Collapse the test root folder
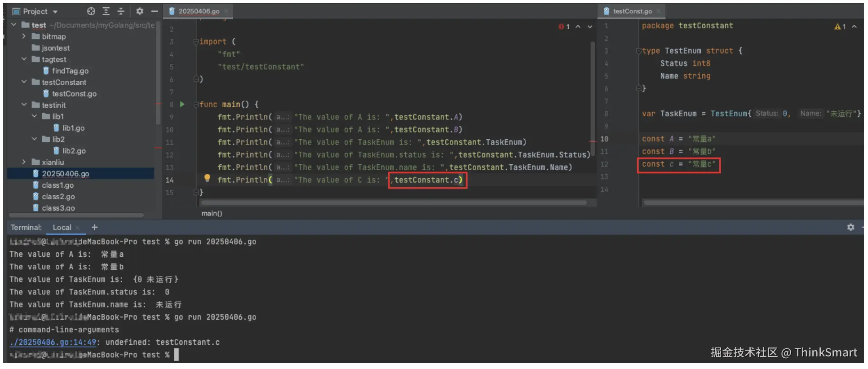The width and height of the screenshot is (868, 369). click(14, 25)
